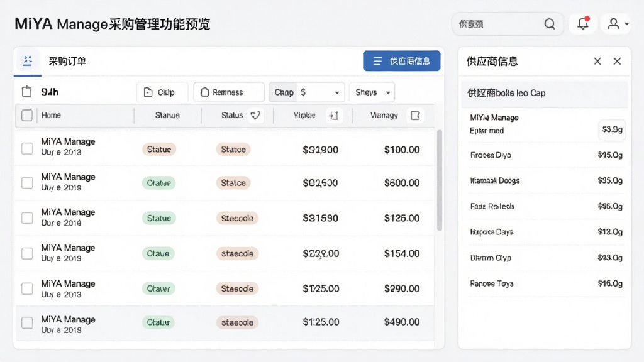Click the green Oratue badge in $600.00 row
644x362 pixels.
[158, 183]
